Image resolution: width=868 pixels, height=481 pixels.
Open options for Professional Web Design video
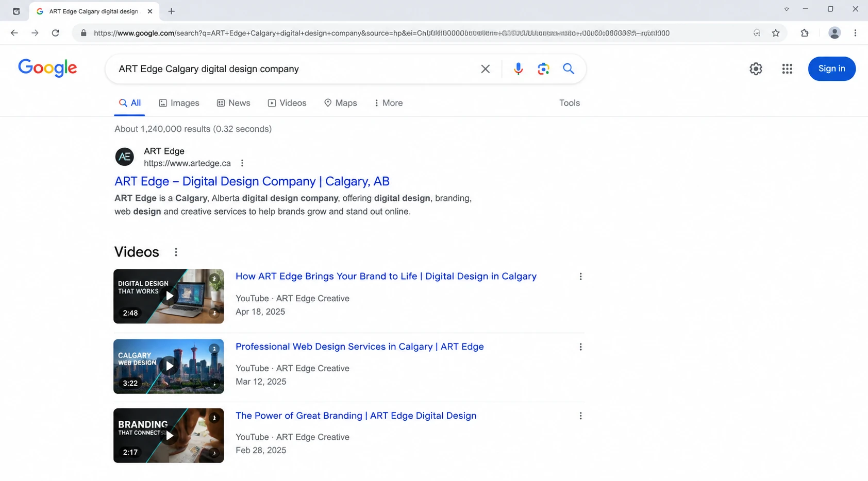(x=580, y=347)
